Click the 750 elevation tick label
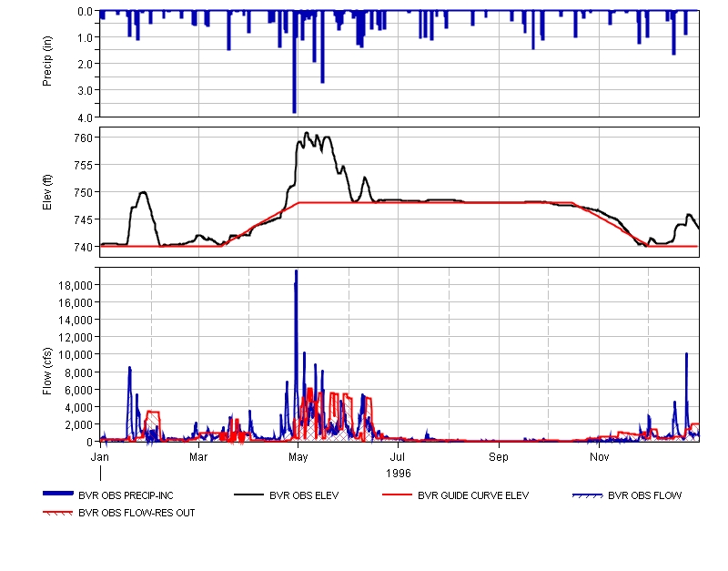This screenshot has width=728, height=571. (x=84, y=192)
